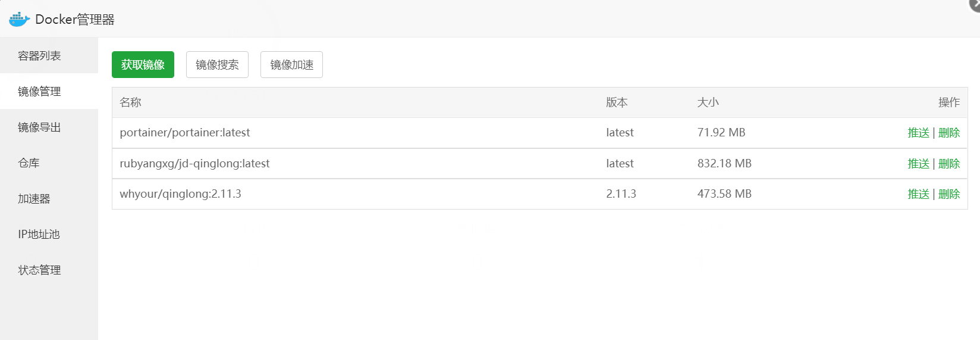Image resolution: width=980 pixels, height=340 pixels.
Task: Click the Docker whale logo icon
Action: tap(19, 19)
